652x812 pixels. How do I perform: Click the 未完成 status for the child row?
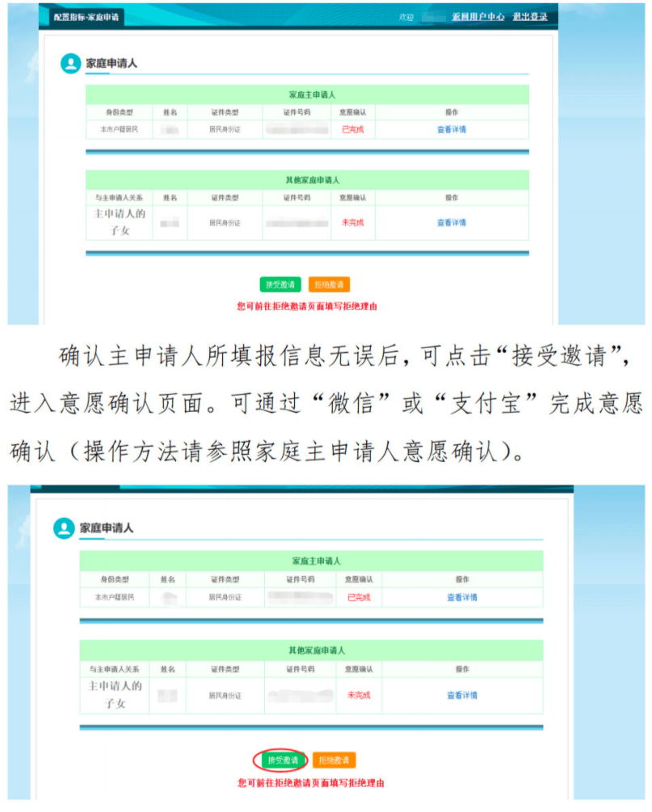click(353, 223)
